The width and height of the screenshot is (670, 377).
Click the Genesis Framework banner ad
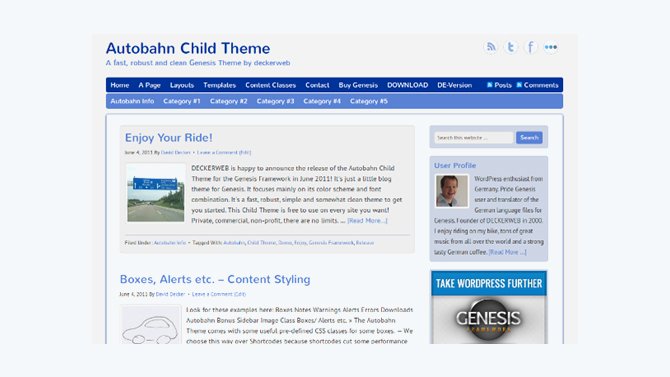click(488, 307)
